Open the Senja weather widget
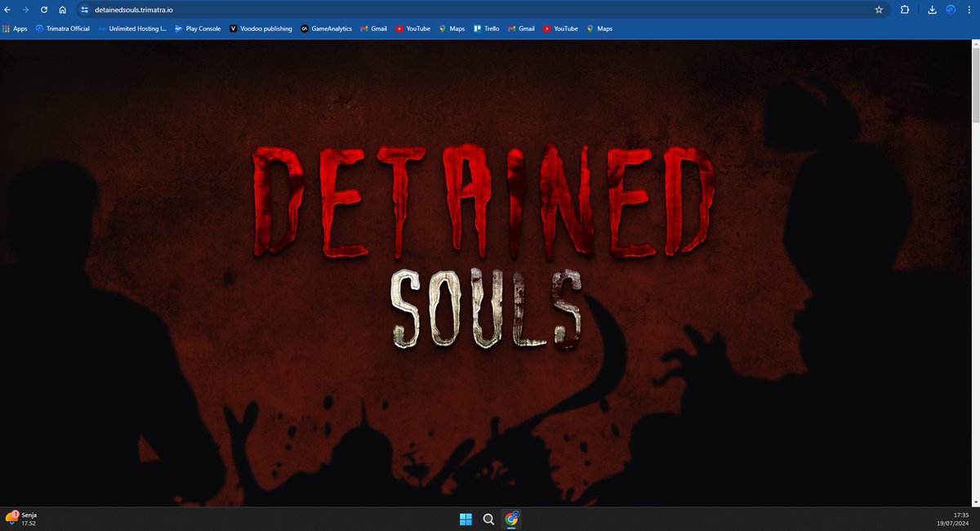Screen dimensions: 980x531 tap(20, 519)
